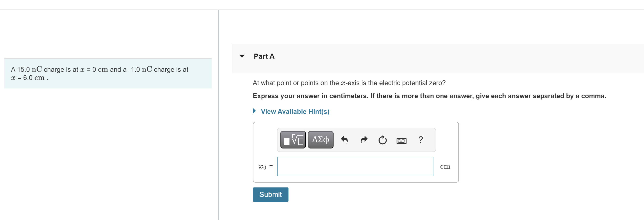Viewport: 644px width, 220px height.
Task: Open the View Available Hint(s) link
Action: 295,111
